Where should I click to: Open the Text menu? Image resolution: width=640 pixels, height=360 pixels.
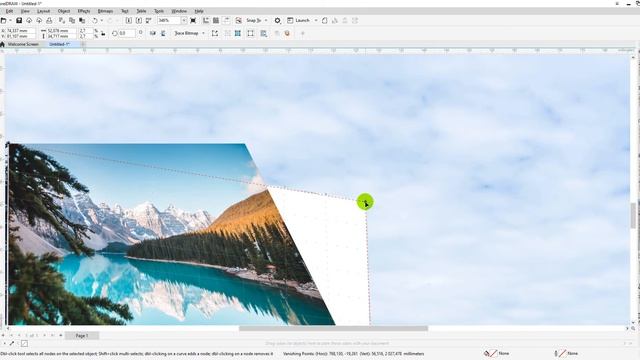tap(124, 11)
